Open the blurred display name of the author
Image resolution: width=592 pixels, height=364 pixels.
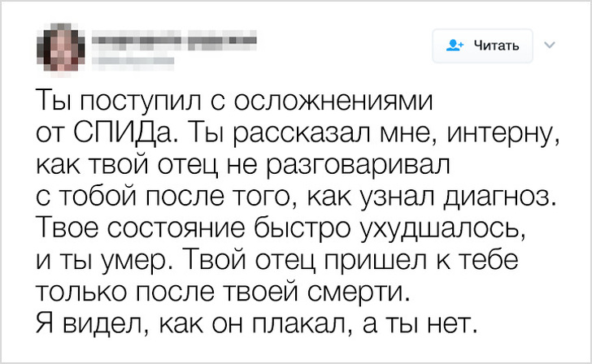[x=172, y=38]
